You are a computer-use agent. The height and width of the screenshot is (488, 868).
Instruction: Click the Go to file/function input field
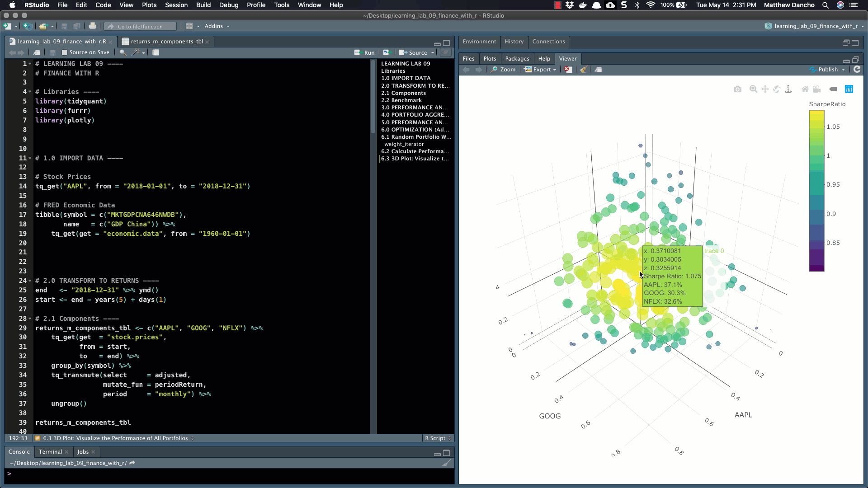pyautogui.click(x=143, y=26)
